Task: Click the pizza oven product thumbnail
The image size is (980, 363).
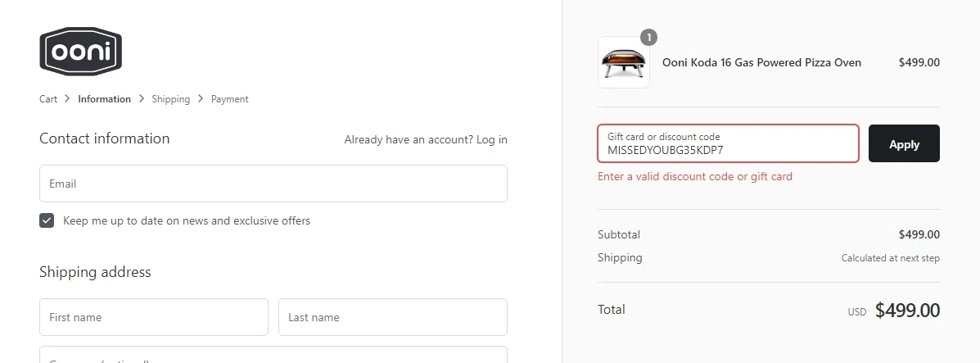Action: pos(624,62)
